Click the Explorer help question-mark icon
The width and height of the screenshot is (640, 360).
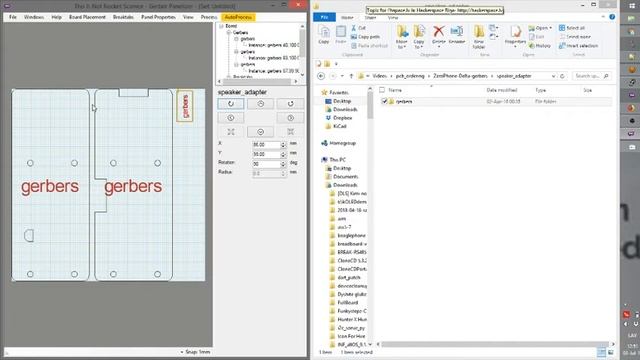coord(612,17)
